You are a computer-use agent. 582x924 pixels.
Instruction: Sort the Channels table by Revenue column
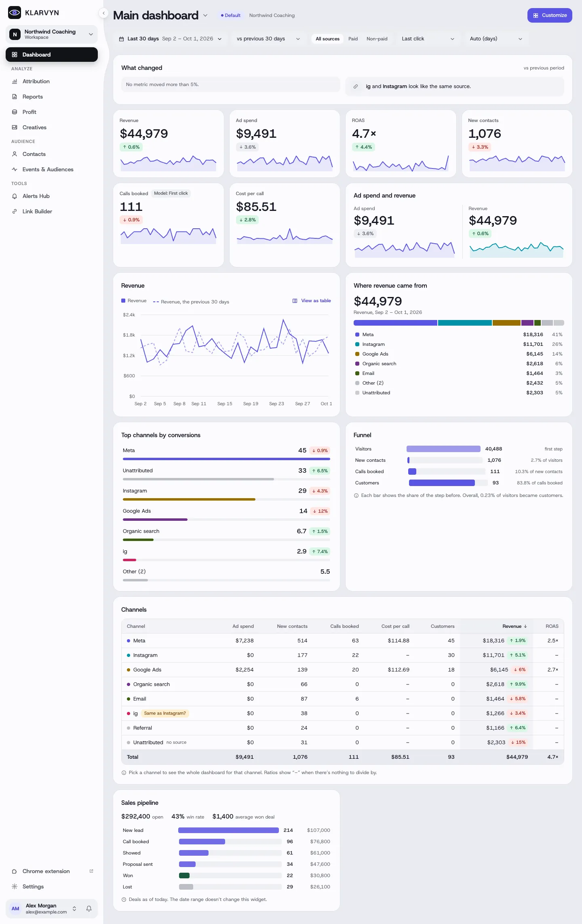515,626
